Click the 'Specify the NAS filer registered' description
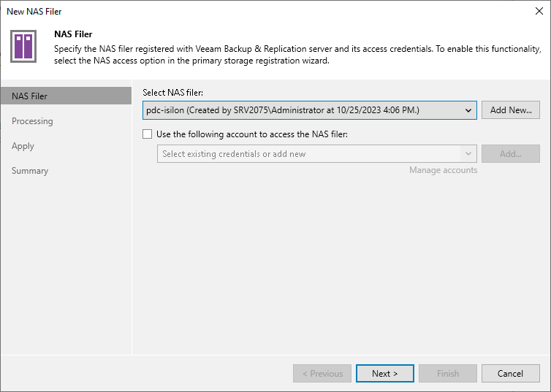551x392 pixels. point(297,55)
